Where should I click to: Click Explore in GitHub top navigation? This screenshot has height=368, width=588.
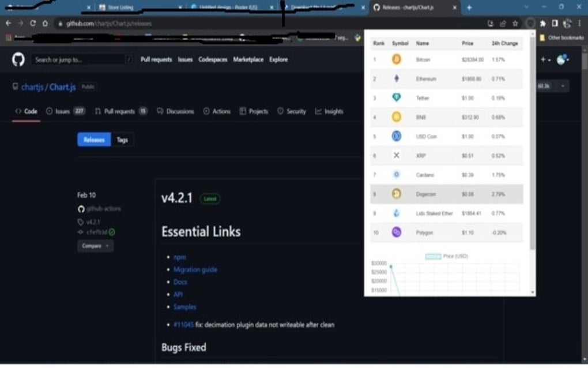278,59
